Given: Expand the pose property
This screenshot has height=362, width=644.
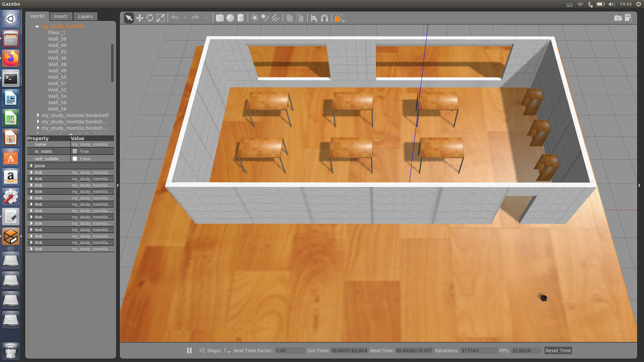Looking at the screenshot, I should point(32,166).
